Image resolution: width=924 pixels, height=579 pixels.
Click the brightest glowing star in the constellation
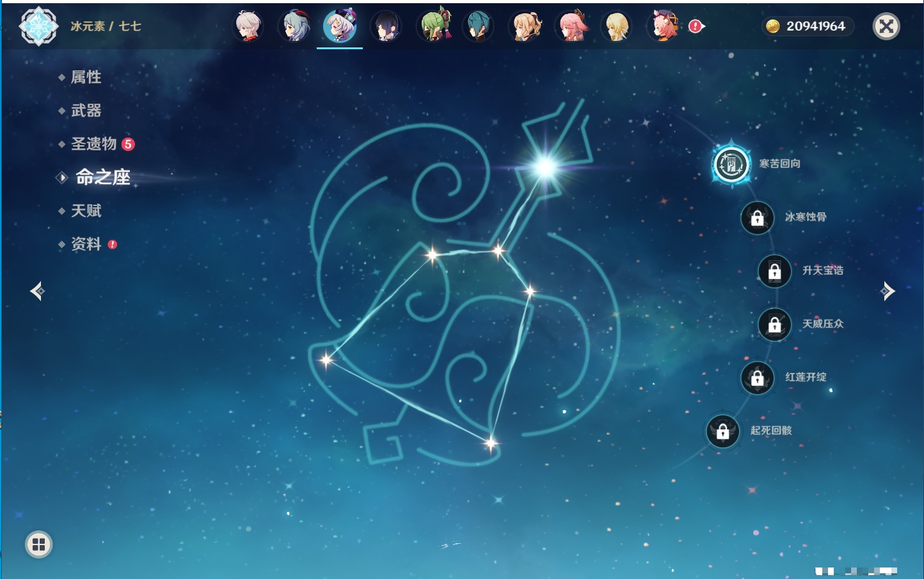(x=546, y=167)
